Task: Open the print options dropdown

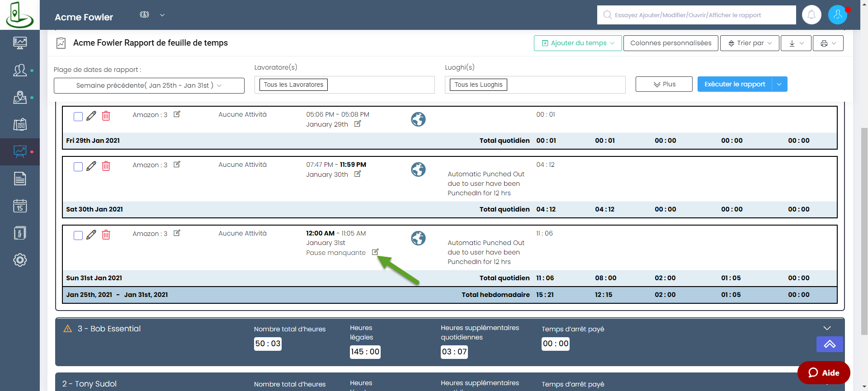Action: tap(828, 43)
